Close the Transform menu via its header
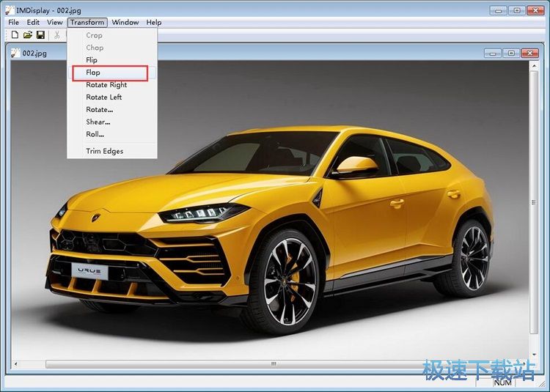The width and height of the screenshot is (550, 392). tap(87, 22)
